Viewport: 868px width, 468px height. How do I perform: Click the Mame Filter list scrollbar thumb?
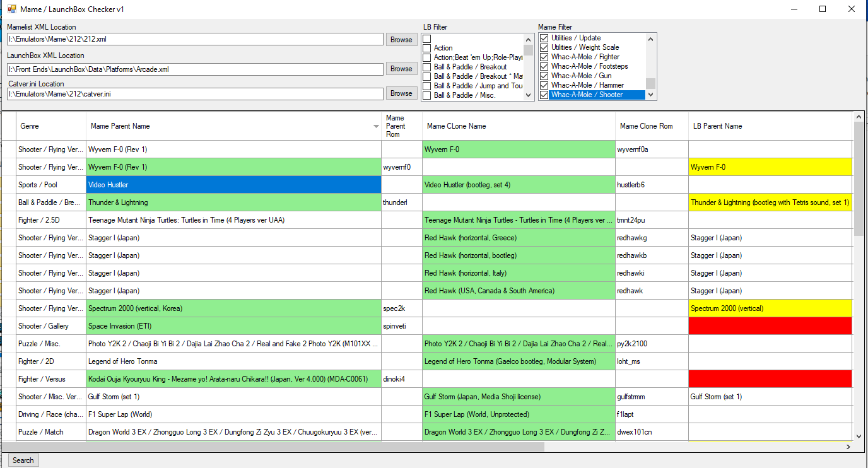650,83
